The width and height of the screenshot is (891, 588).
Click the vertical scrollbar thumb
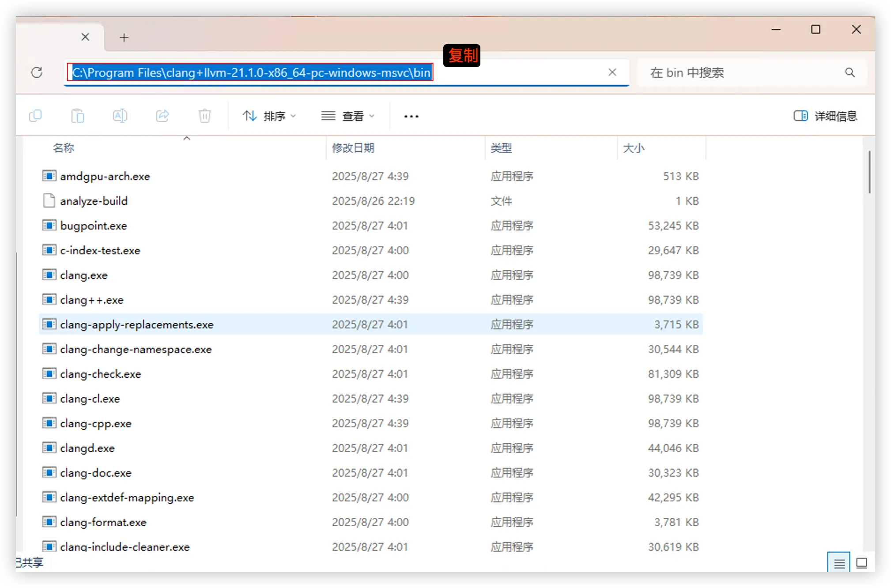[869, 172]
